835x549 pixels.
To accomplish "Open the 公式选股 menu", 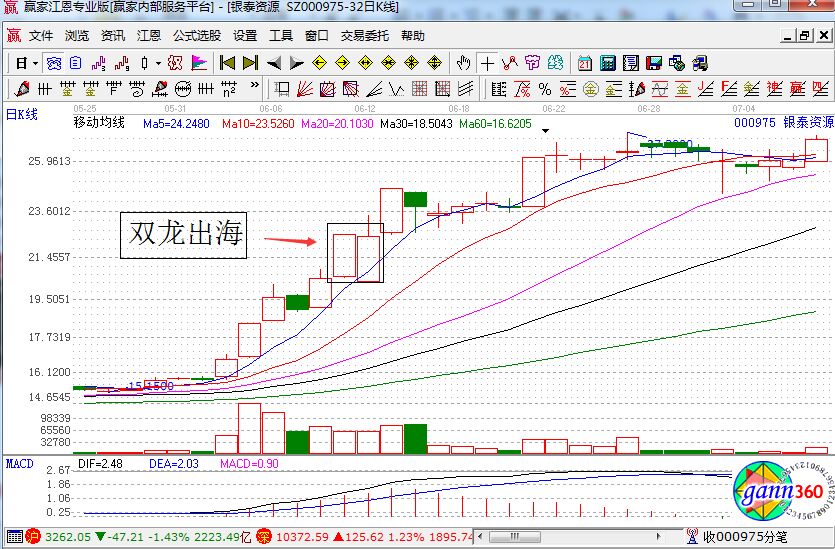I will tap(197, 35).
